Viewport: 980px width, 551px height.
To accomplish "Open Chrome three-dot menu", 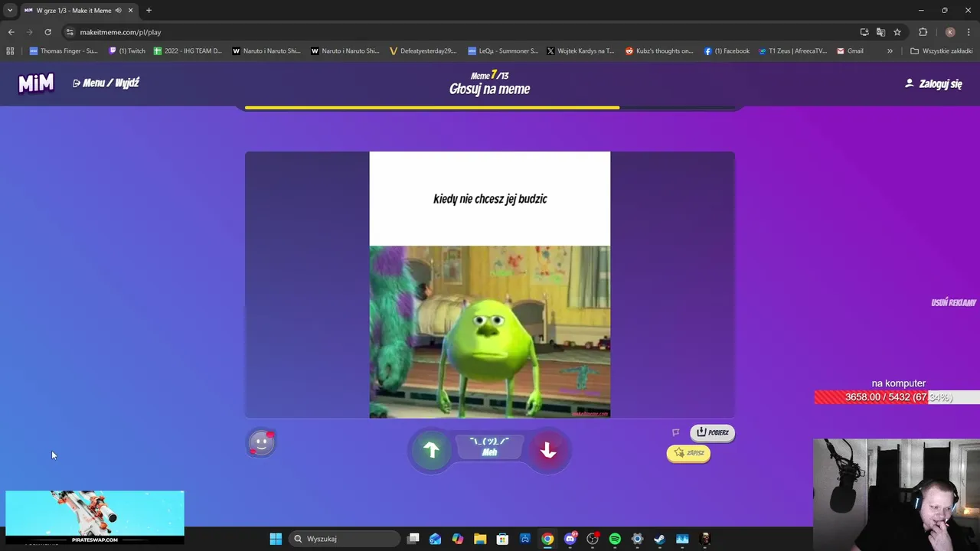I will click(x=969, y=32).
